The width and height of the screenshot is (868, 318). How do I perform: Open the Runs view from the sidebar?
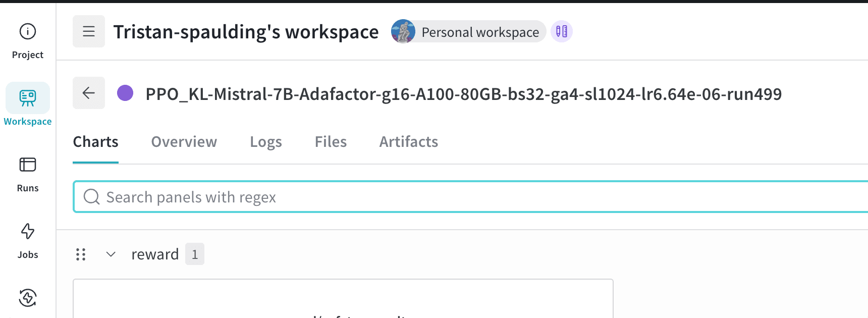tap(27, 172)
